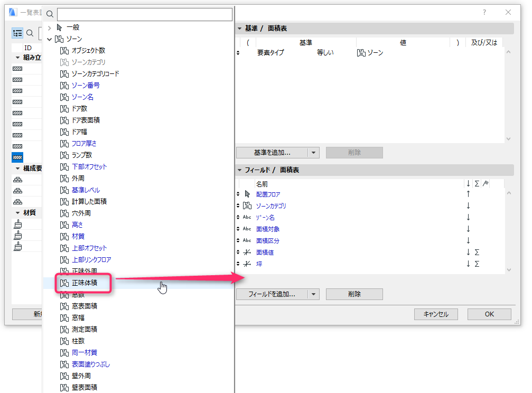Click the キャンセル button
The width and height of the screenshot is (532, 393).
(436, 314)
